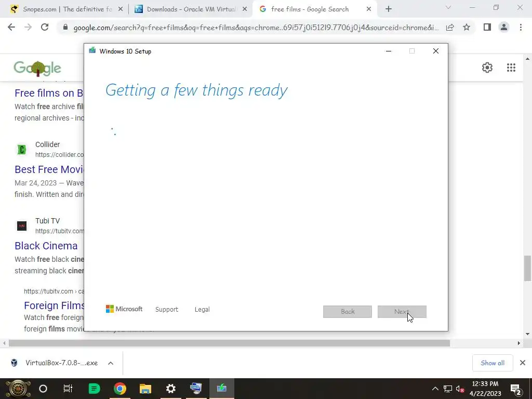Screen dimensions: 532x399
Task: Open the Start menu
Action: click(18, 389)
